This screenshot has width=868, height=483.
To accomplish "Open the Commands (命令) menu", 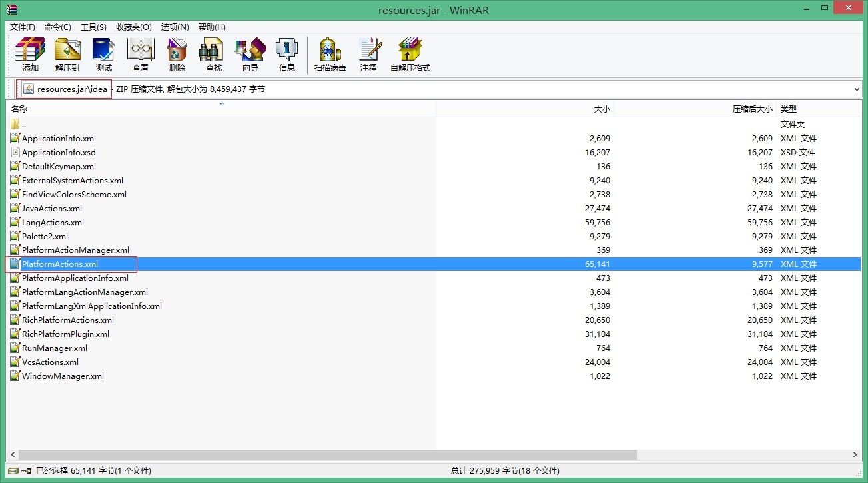I will coord(58,27).
